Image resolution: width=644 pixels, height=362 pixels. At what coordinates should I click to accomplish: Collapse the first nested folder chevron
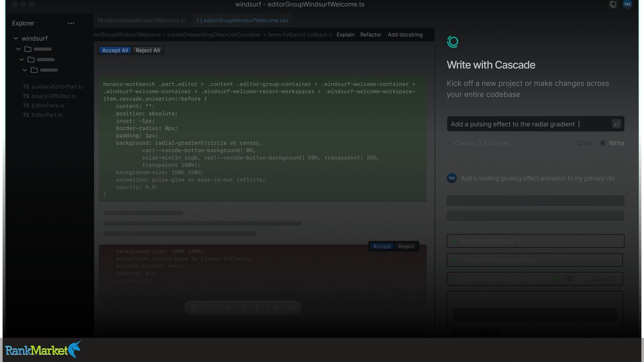pyautogui.click(x=18, y=49)
